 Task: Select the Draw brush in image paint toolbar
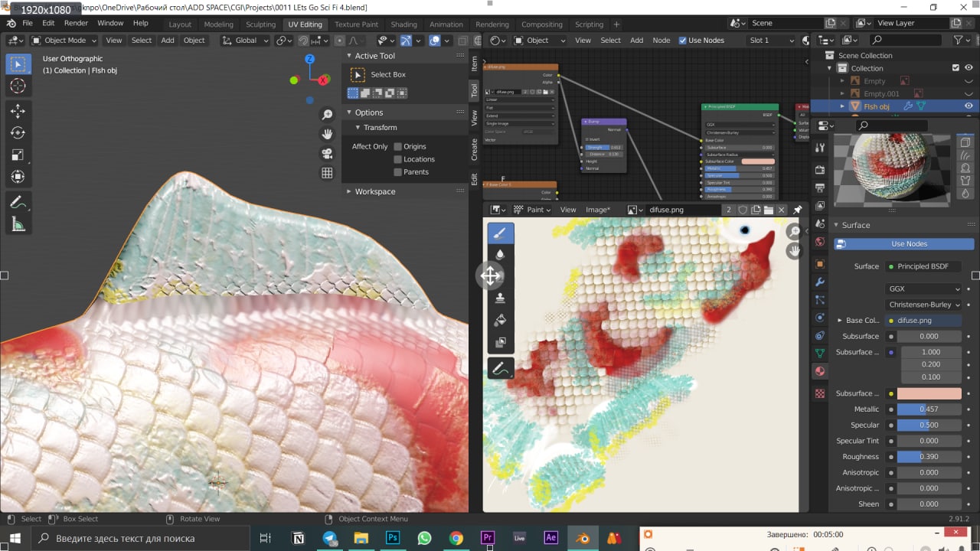point(501,233)
